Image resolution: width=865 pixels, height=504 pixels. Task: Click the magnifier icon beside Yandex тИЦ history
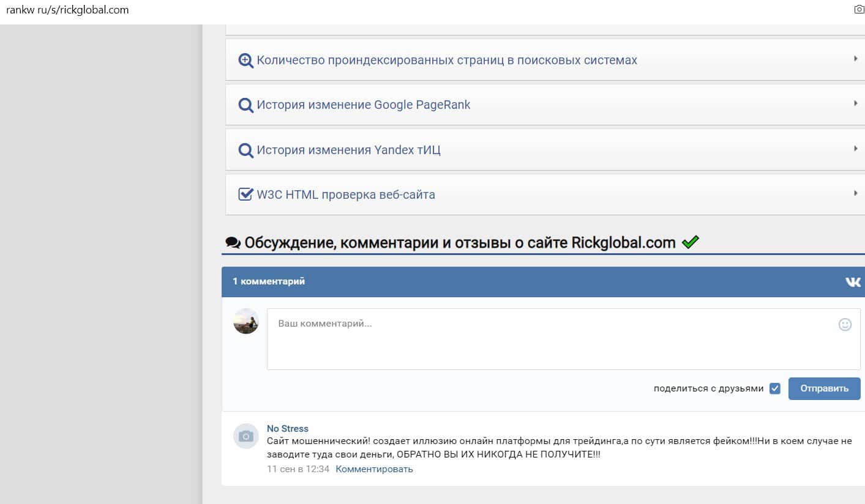tap(245, 150)
